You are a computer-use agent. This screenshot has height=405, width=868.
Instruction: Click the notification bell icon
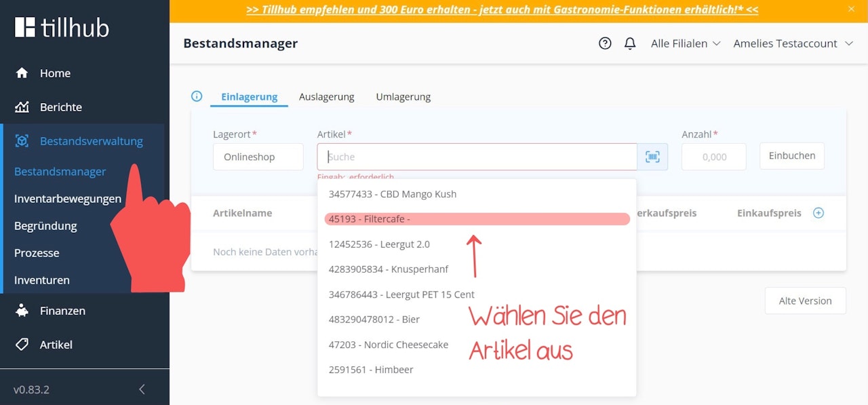tap(630, 43)
